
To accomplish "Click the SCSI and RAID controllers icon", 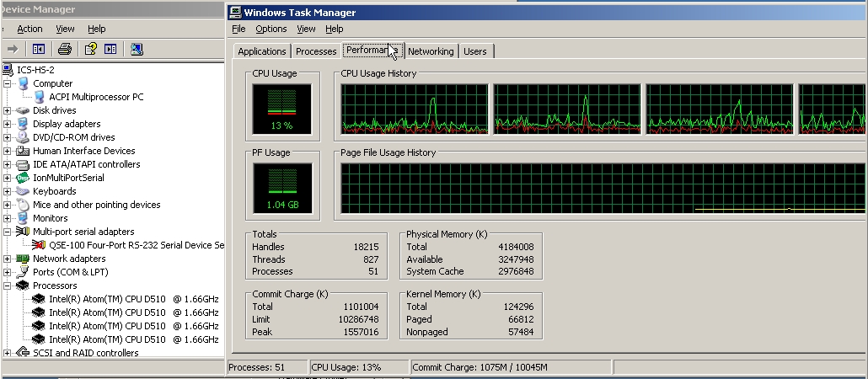I will pos(23,352).
